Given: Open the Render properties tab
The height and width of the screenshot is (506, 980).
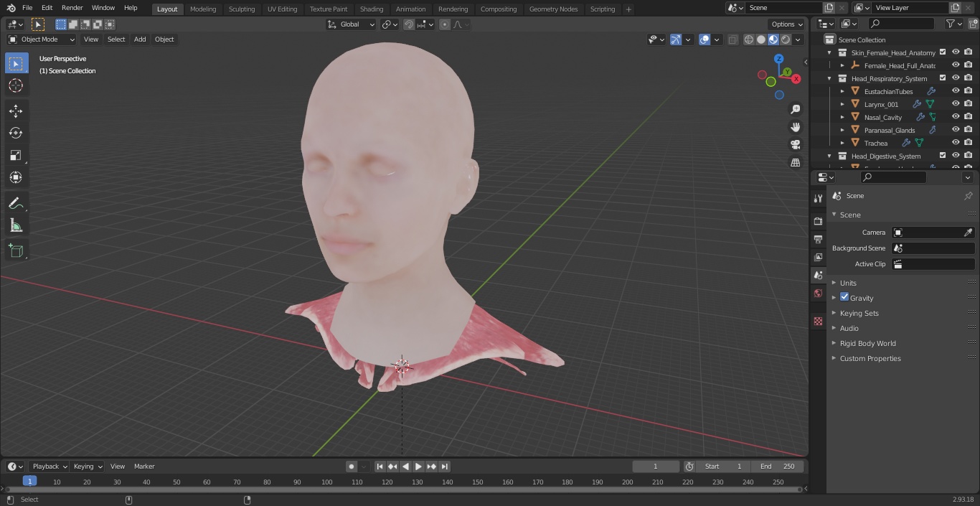Looking at the screenshot, I should [818, 221].
